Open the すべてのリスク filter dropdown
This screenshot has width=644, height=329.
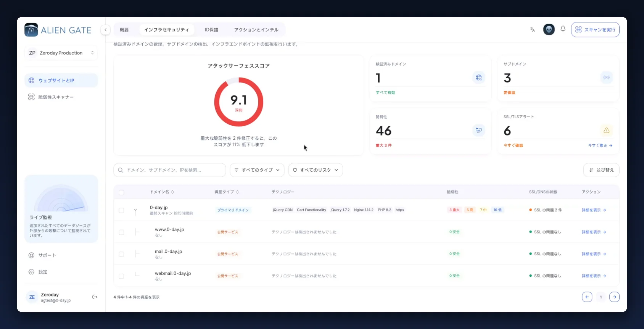316,170
